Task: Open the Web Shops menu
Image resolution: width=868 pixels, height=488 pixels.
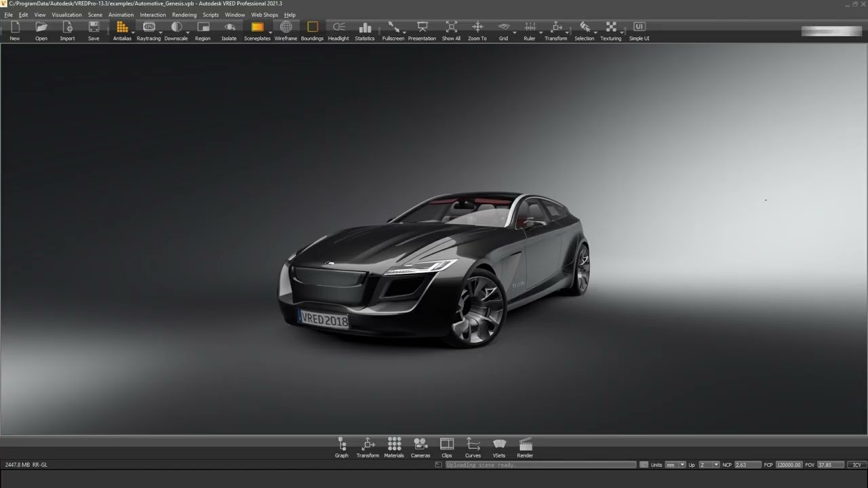Action: tap(264, 15)
